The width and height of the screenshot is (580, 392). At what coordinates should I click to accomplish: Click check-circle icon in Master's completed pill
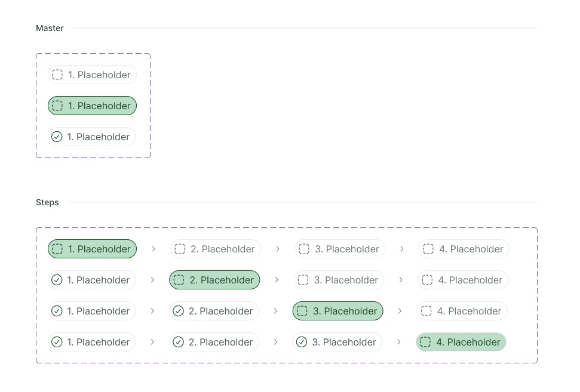(x=57, y=137)
